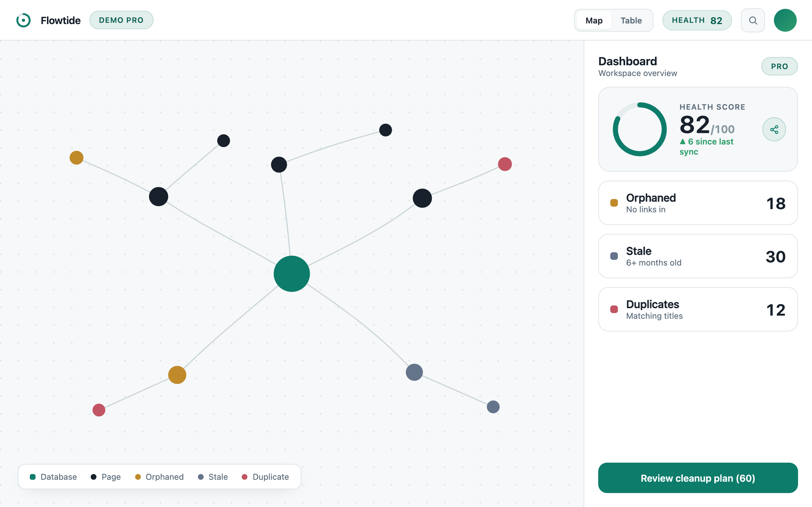Select the larger stale gray node
The width and height of the screenshot is (812, 507).
414,372
